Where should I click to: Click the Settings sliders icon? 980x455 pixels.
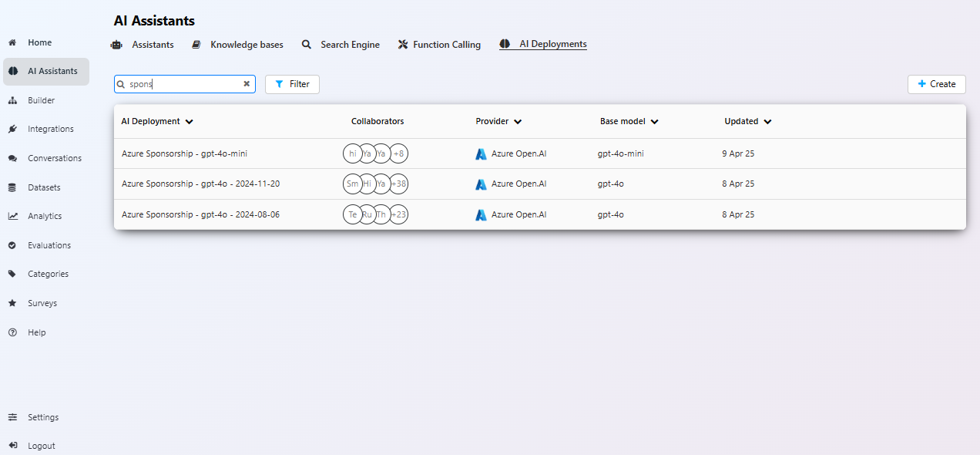[x=12, y=417]
